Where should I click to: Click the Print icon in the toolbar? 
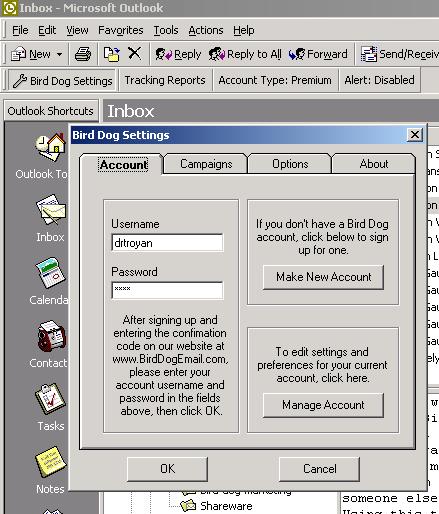tap(83, 54)
